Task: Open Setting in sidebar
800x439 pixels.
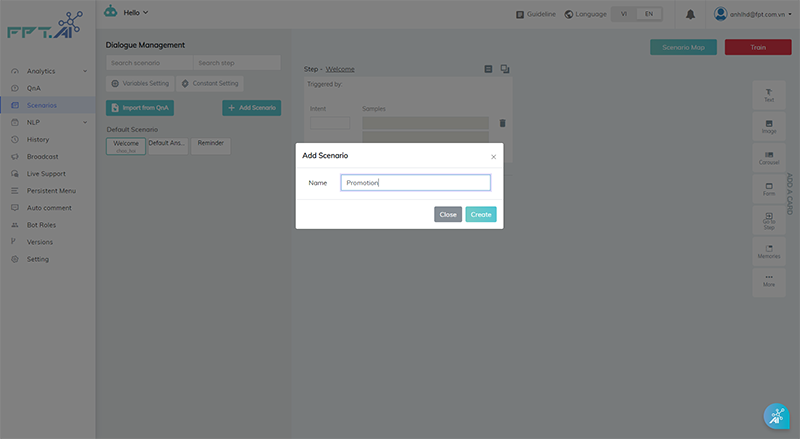Action: coord(38,259)
